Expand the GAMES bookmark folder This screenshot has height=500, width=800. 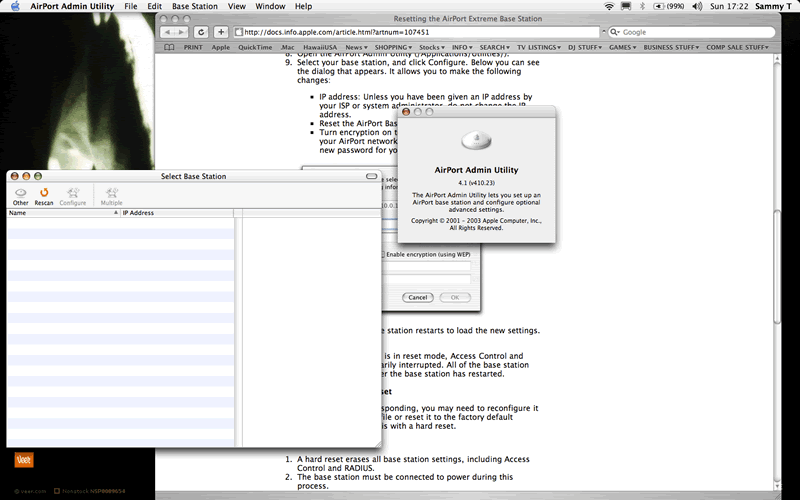coord(622,47)
